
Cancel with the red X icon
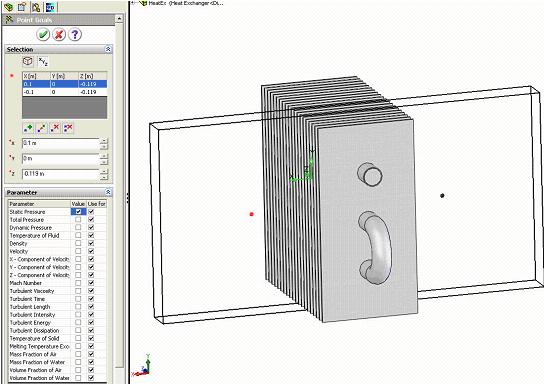(x=59, y=34)
